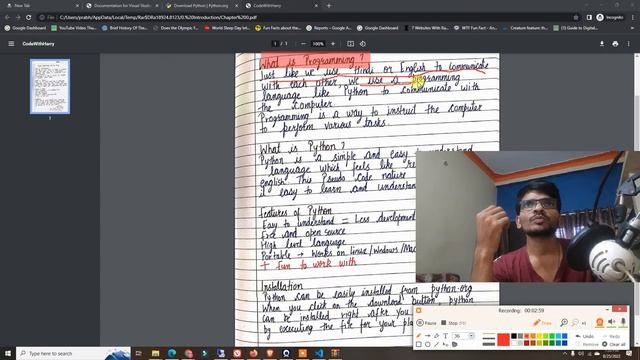Open World Sleep Day bookmark
Viewport: 640px width, 360px height.
[227, 28]
